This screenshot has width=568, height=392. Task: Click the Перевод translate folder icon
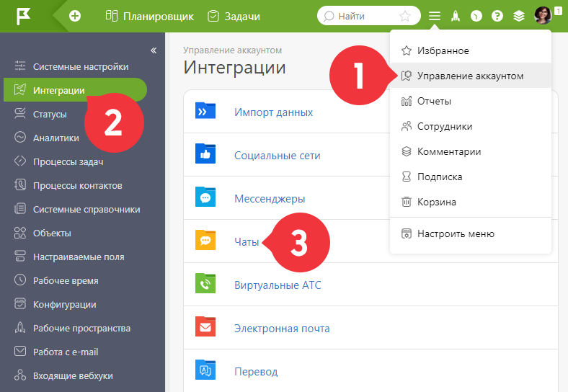[x=205, y=370]
